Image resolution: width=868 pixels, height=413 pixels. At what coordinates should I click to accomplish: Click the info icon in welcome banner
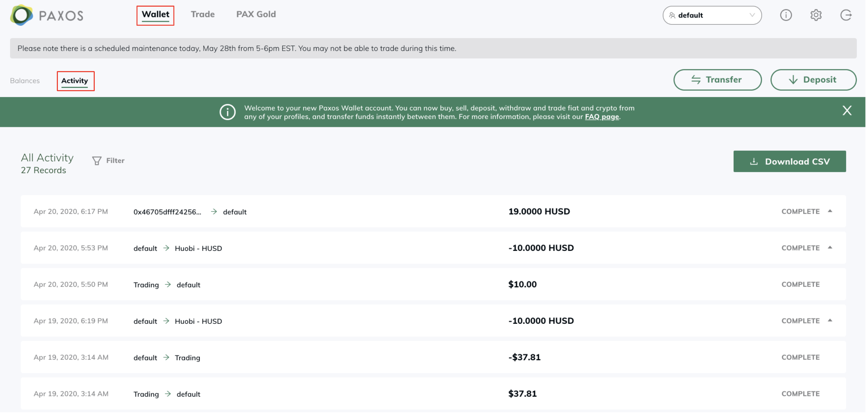(228, 112)
